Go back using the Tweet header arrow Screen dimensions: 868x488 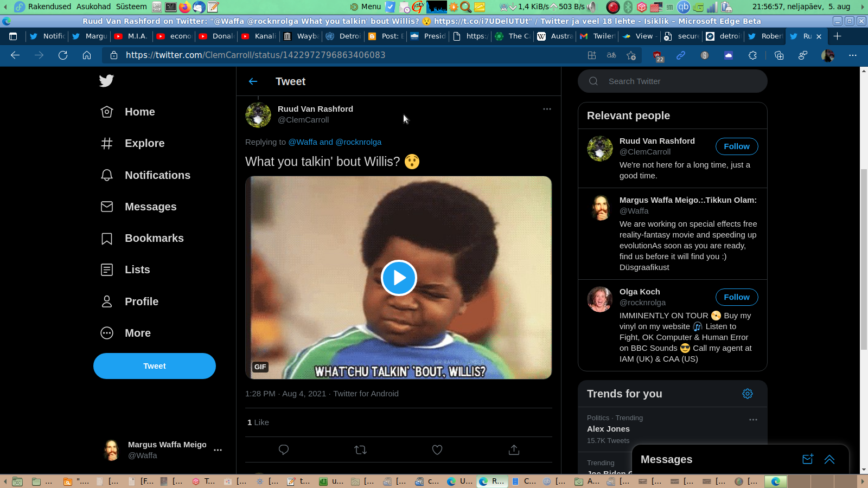coord(253,81)
